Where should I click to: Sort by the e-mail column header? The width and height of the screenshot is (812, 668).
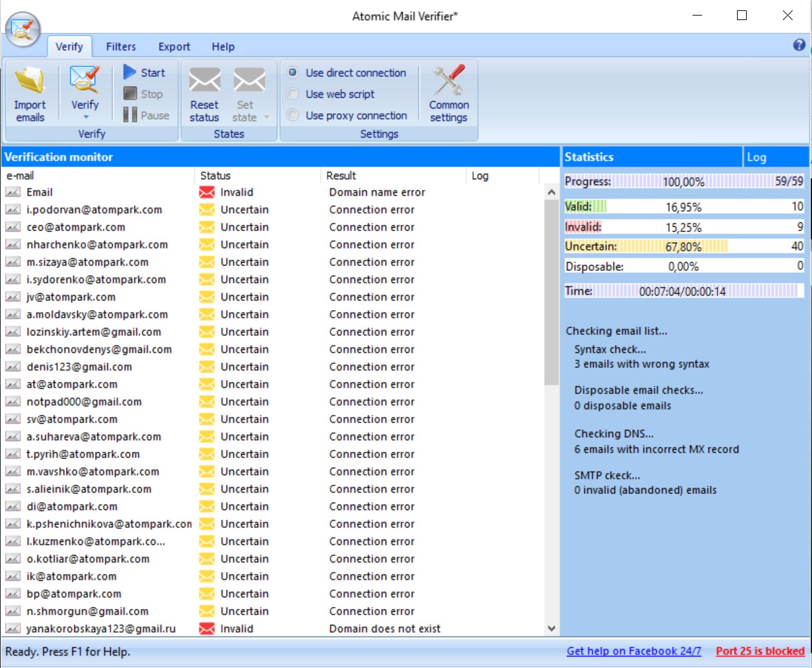click(98, 175)
